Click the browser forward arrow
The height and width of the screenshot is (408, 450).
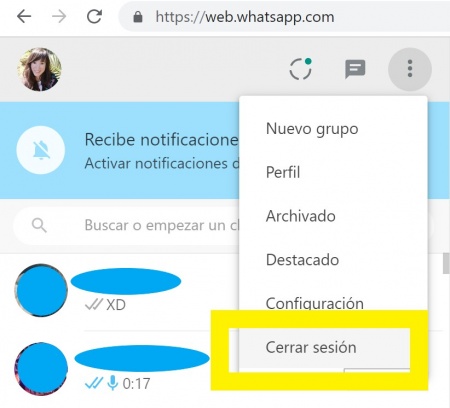click(x=59, y=16)
